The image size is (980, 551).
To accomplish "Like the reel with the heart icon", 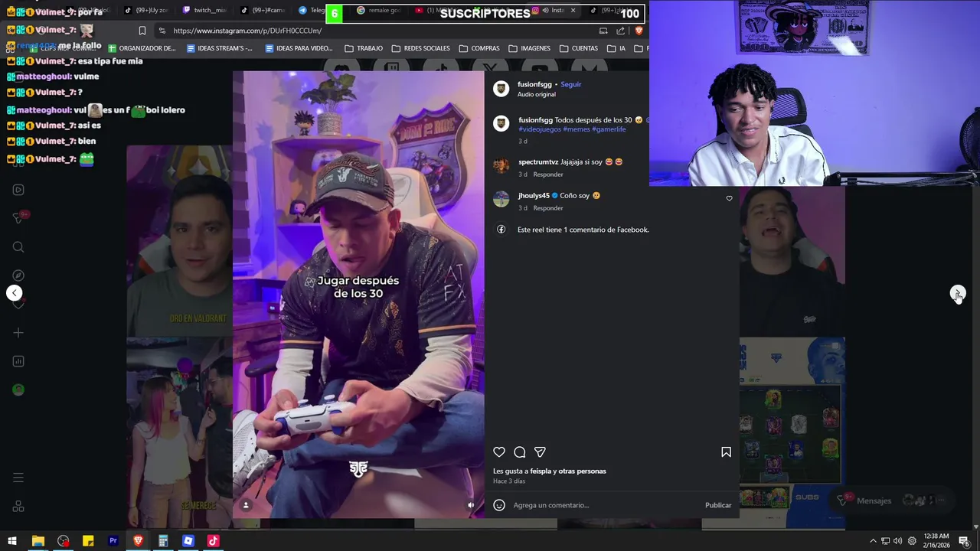I will point(499,452).
